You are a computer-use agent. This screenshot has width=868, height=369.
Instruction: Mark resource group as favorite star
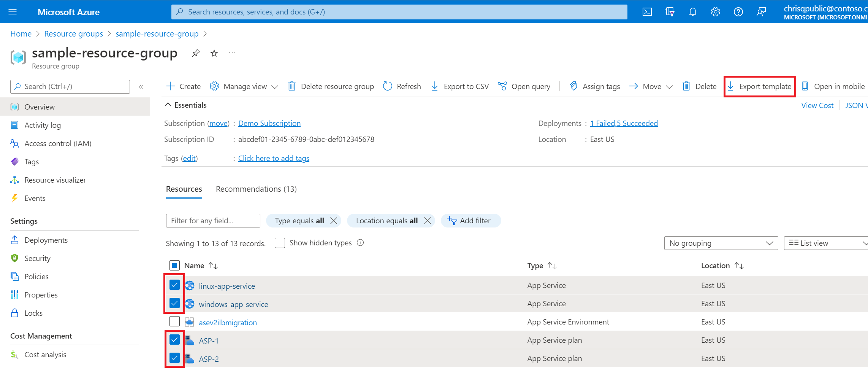pyautogui.click(x=214, y=53)
